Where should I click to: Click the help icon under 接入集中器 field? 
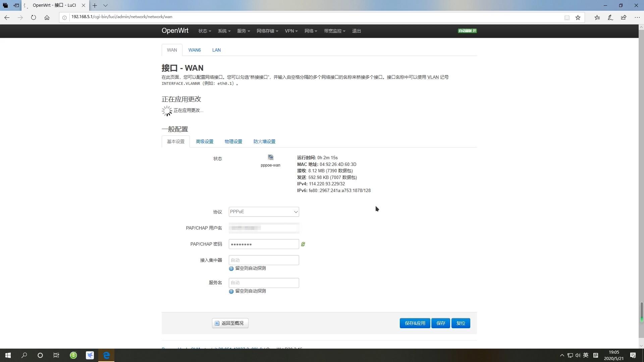click(231, 269)
